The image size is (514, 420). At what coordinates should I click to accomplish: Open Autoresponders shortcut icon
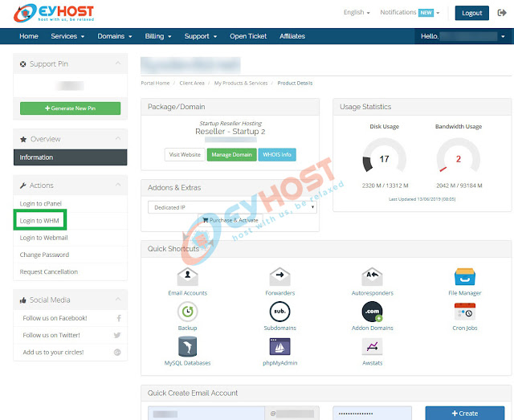pos(372,277)
